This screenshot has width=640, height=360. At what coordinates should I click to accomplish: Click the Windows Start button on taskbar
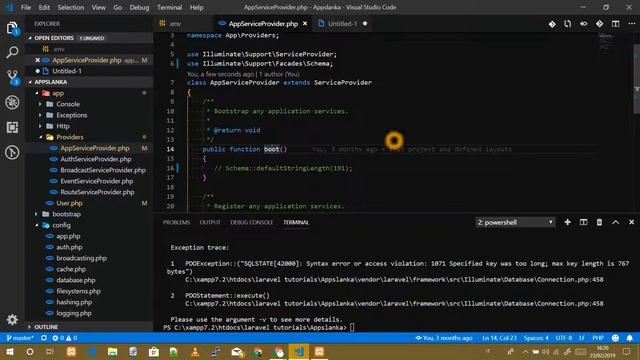(x=9, y=351)
